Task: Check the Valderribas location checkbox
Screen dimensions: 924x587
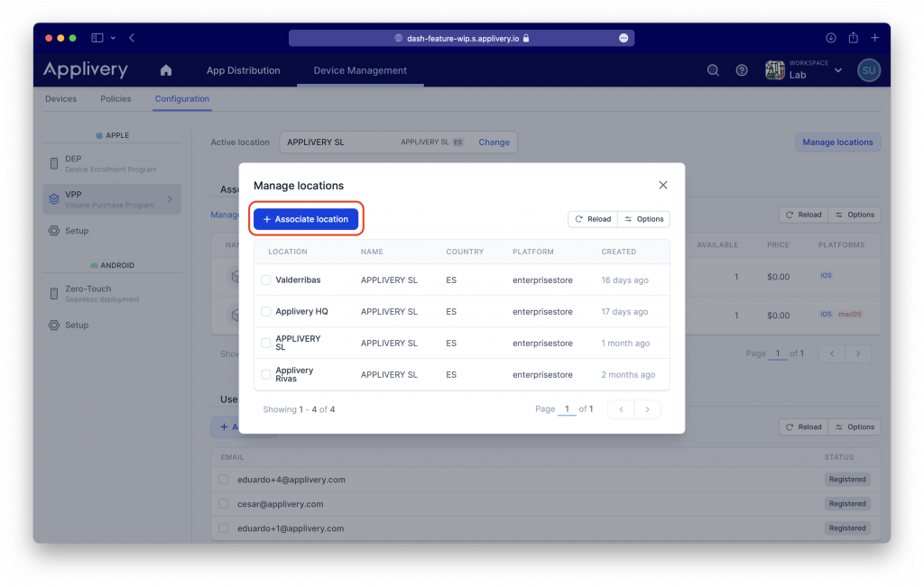Action: click(x=266, y=280)
